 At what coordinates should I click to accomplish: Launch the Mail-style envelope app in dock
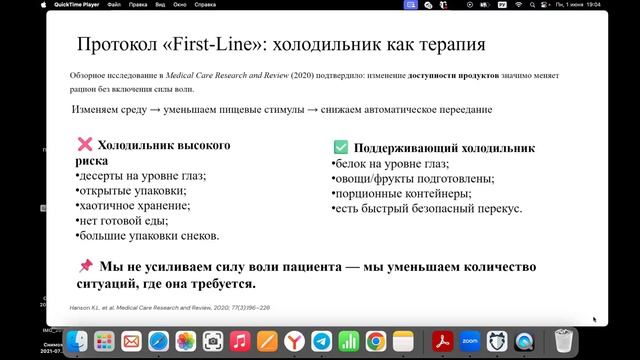[x=131, y=341]
